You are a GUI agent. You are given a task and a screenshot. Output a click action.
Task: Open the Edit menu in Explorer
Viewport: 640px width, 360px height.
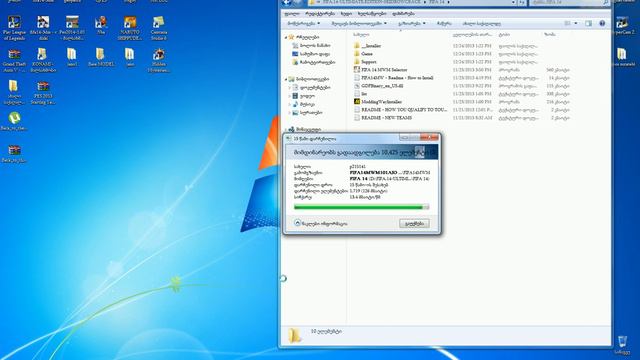click(x=320, y=13)
